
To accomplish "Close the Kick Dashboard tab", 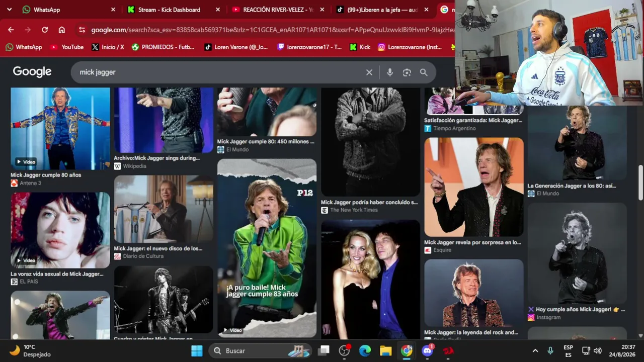I will (217, 10).
